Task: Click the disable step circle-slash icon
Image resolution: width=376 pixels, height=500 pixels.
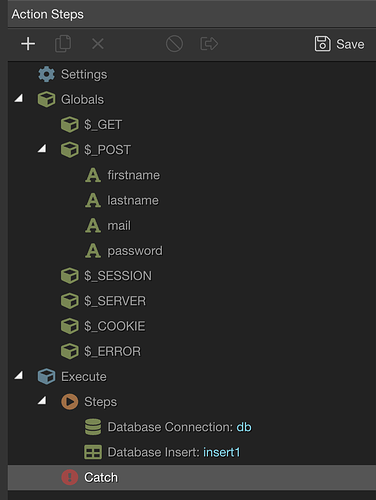Action: point(174,44)
